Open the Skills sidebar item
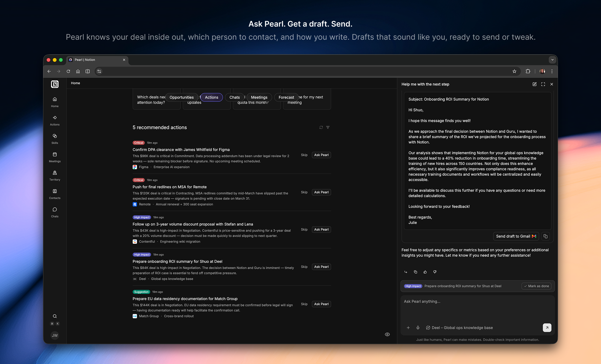The height and width of the screenshot is (364, 601). [x=55, y=139]
